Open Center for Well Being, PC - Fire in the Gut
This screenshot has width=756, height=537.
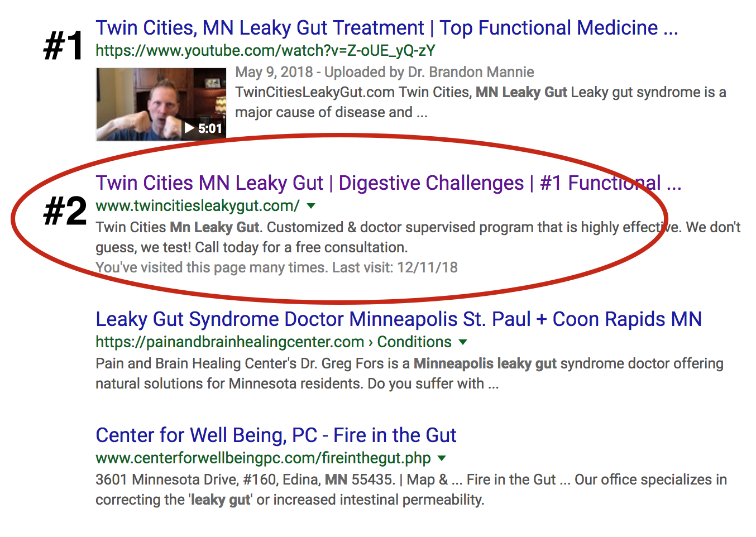276,435
